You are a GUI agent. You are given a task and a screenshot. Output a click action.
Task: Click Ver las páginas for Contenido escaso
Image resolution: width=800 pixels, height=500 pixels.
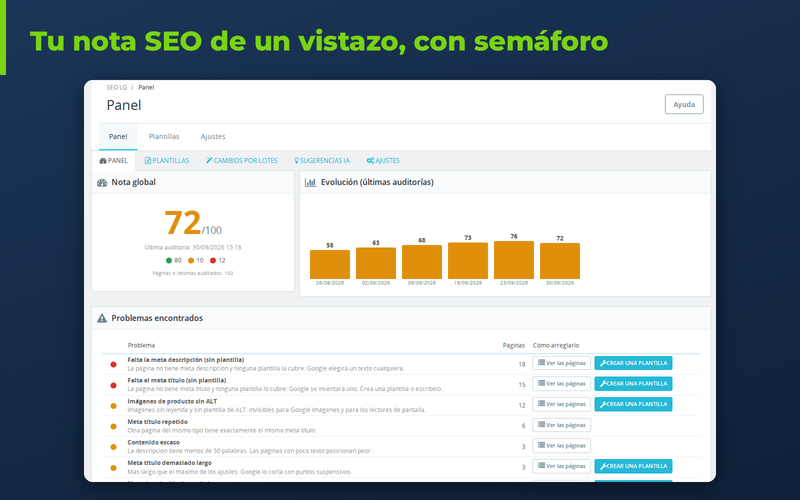click(x=562, y=445)
